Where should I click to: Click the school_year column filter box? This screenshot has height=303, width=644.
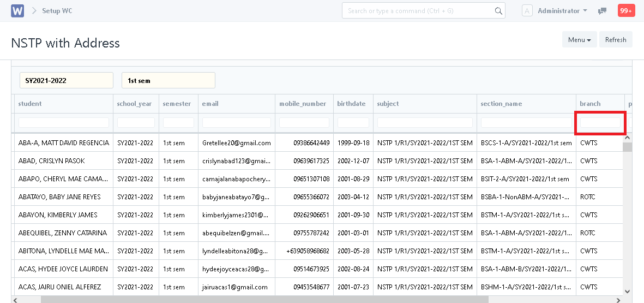pyautogui.click(x=136, y=122)
